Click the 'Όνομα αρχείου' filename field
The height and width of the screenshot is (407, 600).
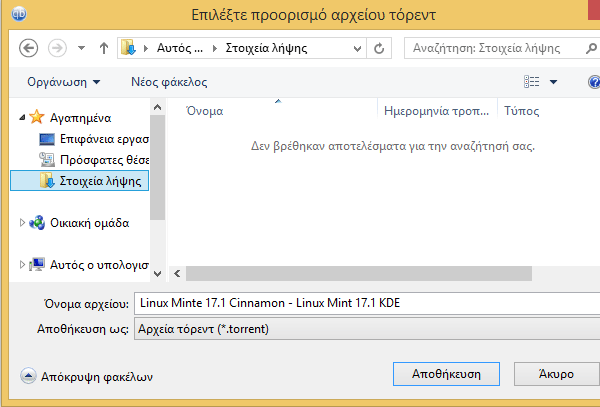point(367,303)
